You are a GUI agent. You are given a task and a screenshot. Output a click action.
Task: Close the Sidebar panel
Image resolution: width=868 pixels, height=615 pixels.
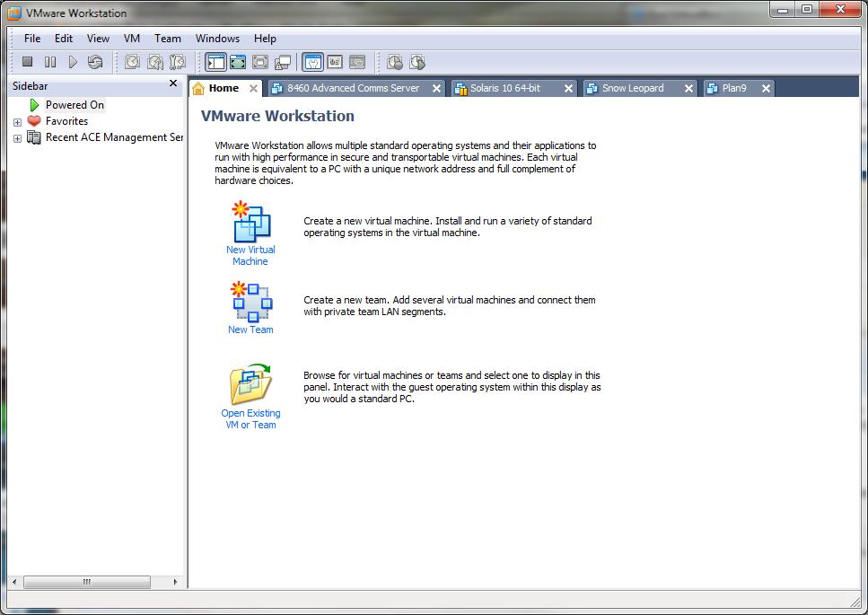pyautogui.click(x=173, y=83)
